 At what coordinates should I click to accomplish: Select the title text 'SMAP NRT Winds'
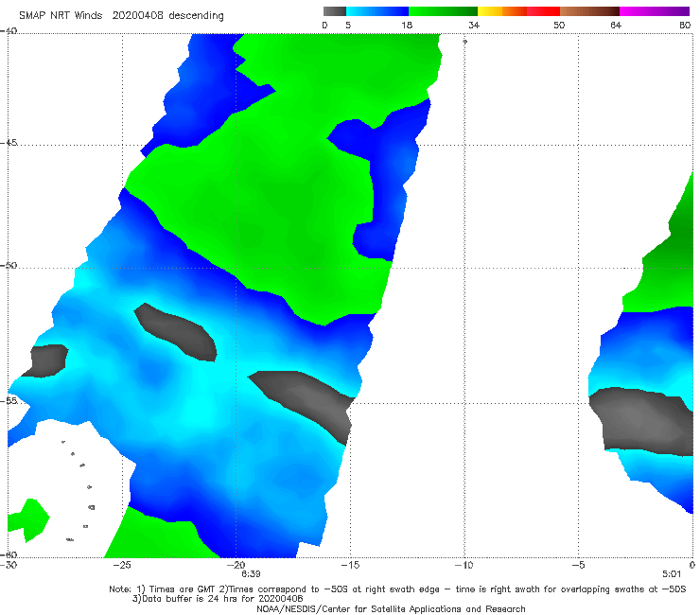[61, 15]
